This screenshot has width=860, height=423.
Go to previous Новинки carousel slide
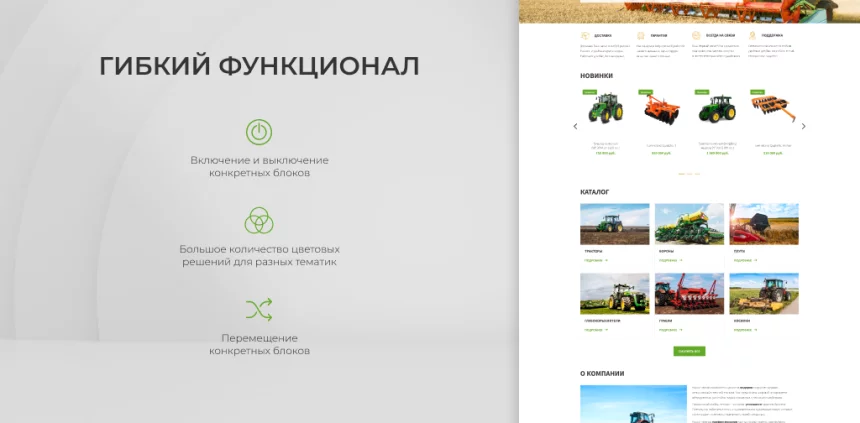575,126
